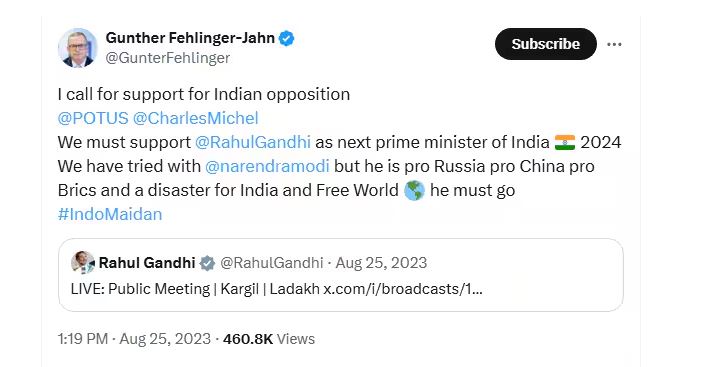Screen dimensions: 720x367
Task: Click Rahul Gandhi's small avatar in quoted tweet
Action: pos(83,262)
